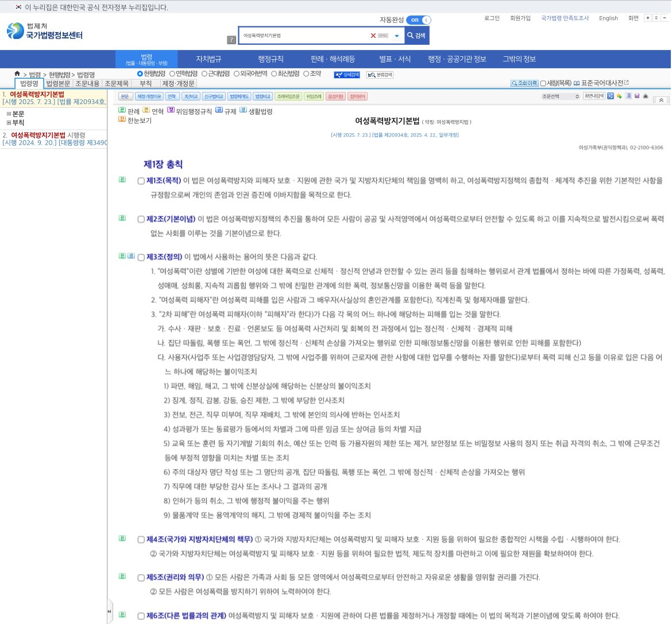Viewport: 672px width, 624px height.
Task: Toggle the 자동완성 on switch
Action: [x=418, y=20]
